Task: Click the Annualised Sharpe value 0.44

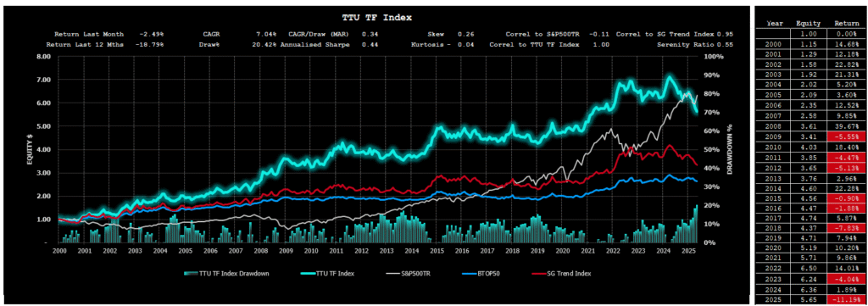Action: 370,44
